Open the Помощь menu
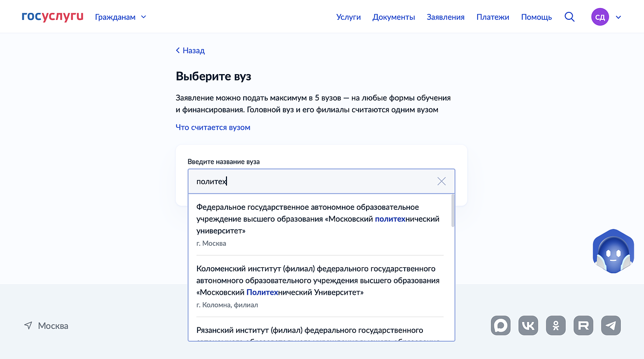The height and width of the screenshot is (359, 644). (x=536, y=17)
